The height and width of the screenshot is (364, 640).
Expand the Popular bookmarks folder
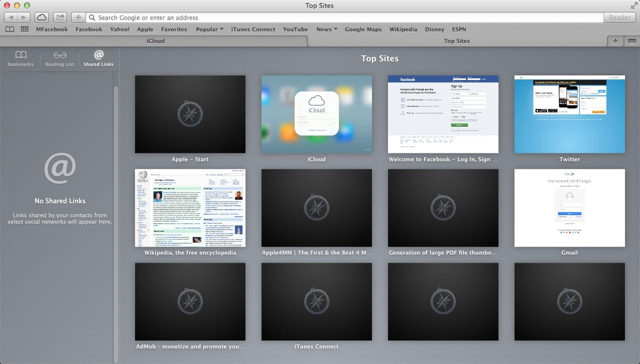(209, 29)
